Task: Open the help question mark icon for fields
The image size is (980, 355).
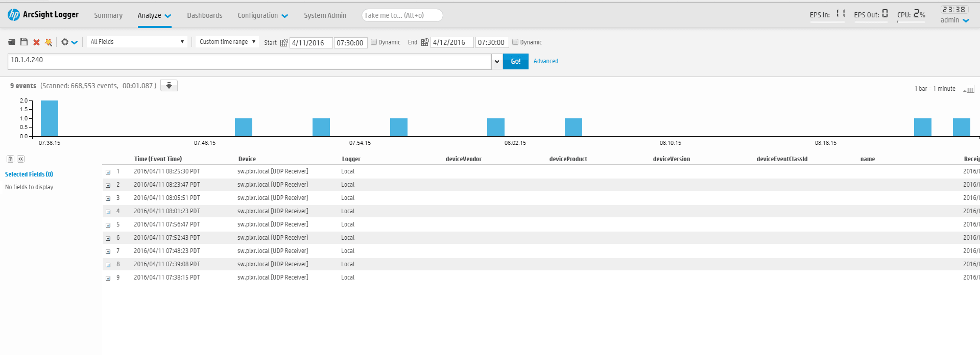Action: pyautogui.click(x=10, y=159)
